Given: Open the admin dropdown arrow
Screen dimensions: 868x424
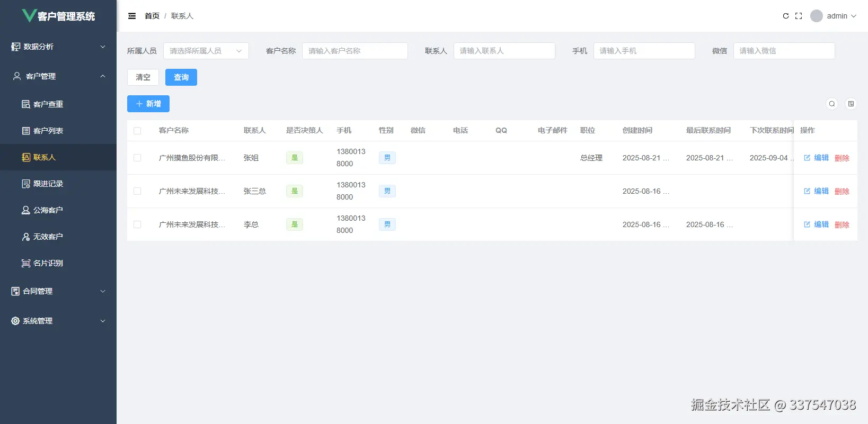Looking at the screenshot, I should click(854, 16).
